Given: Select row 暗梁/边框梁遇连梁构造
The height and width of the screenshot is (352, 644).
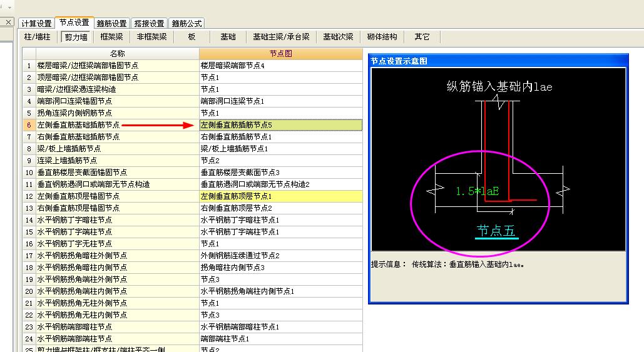Looking at the screenshot, I should pos(118,89).
